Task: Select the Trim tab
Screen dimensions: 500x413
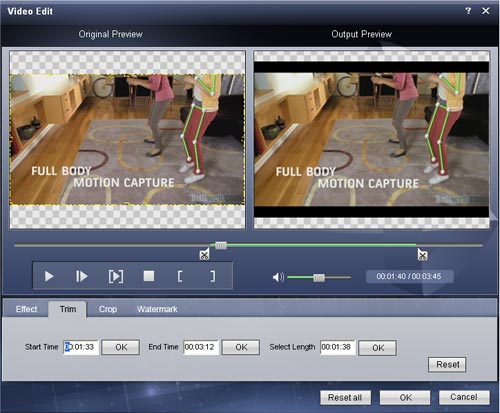Action: coord(68,309)
